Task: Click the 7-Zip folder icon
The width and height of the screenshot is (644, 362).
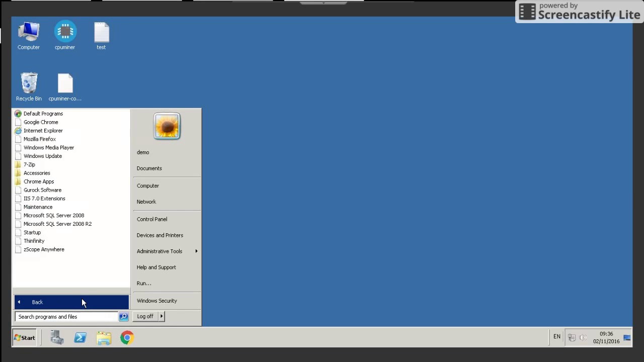Action: tap(18, 164)
